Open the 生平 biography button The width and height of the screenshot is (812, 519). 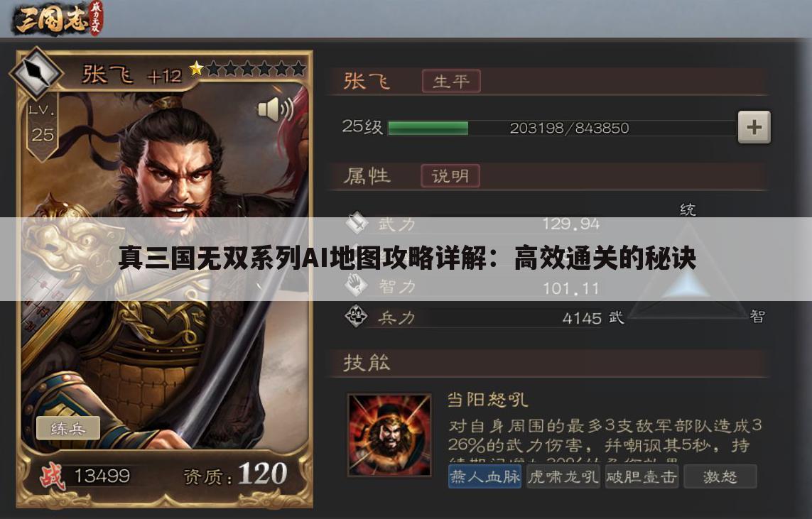pyautogui.click(x=451, y=81)
